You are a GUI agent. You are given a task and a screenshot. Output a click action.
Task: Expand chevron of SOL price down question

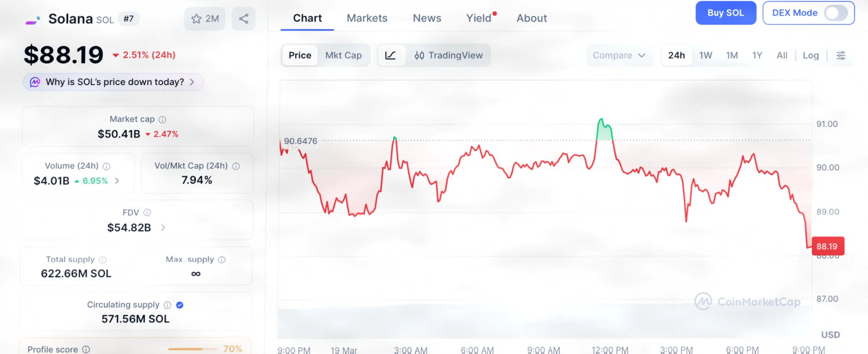192,82
